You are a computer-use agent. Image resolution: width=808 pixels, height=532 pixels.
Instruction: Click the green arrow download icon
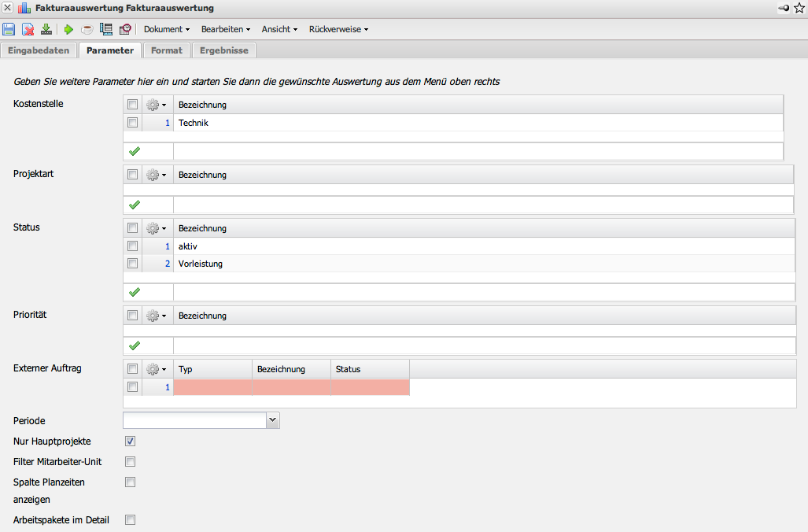click(x=46, y=29)
